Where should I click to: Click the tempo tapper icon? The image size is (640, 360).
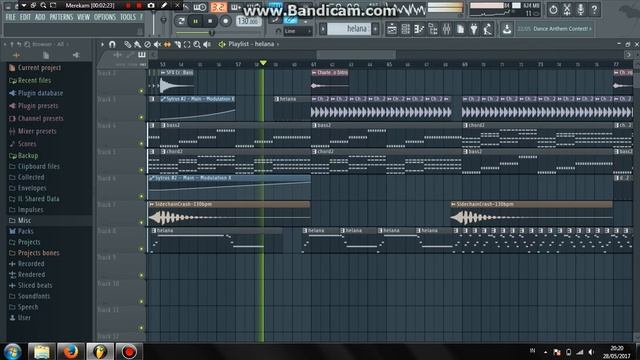[488, 29]
